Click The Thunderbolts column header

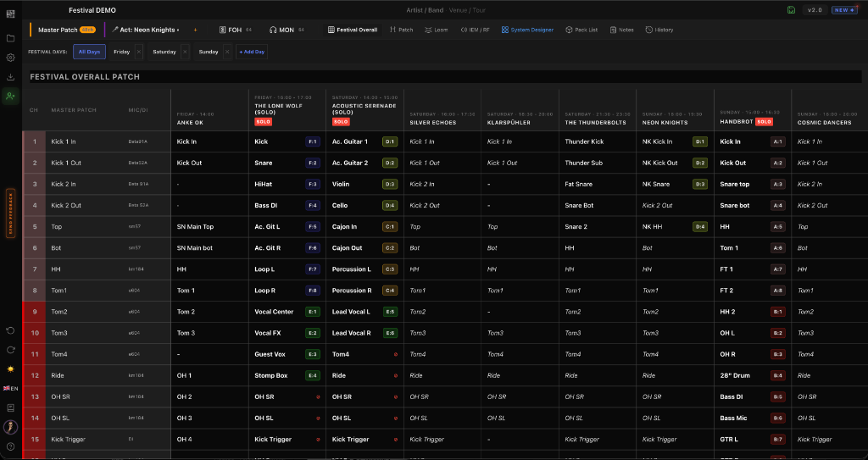click(x=598, y=110)
